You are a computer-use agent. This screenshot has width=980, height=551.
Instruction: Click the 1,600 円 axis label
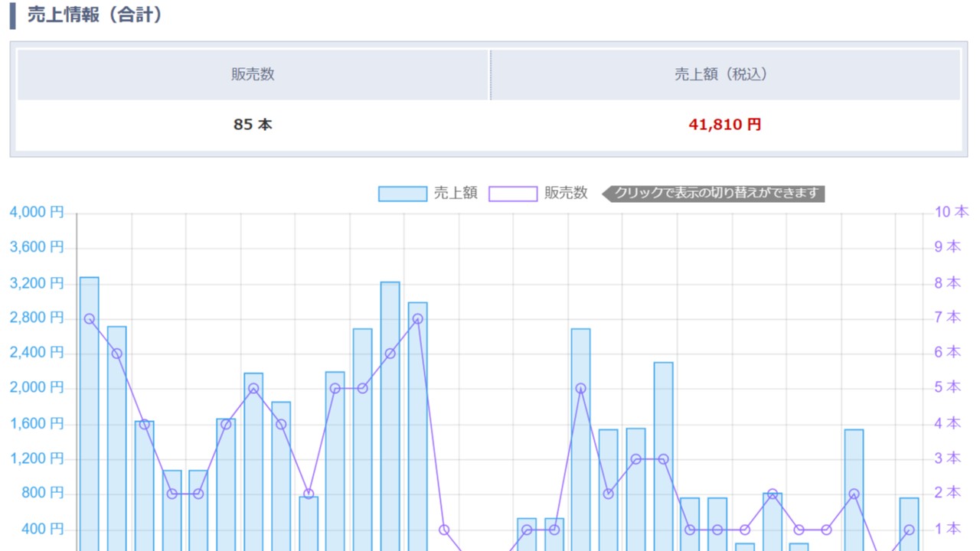[37, 423]
